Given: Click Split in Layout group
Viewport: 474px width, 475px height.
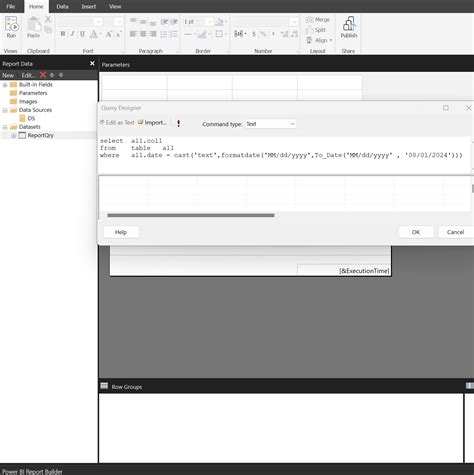Looking at the screenshot, I should tap(315, 30).
